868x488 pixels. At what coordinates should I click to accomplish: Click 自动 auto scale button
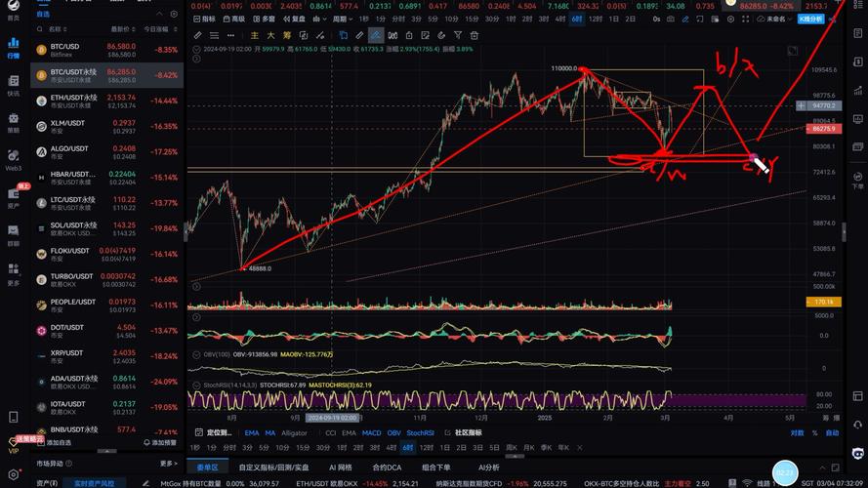[x=833, y=432]
